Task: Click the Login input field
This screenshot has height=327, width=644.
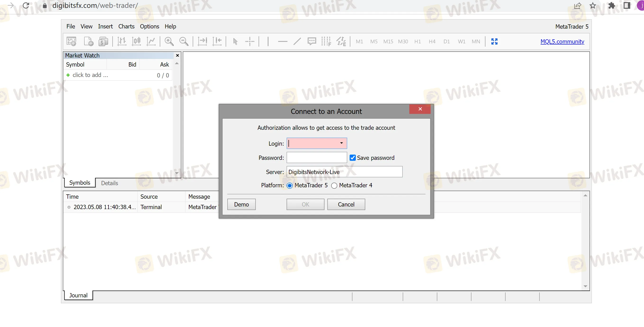Action: (x=316, y=143)
